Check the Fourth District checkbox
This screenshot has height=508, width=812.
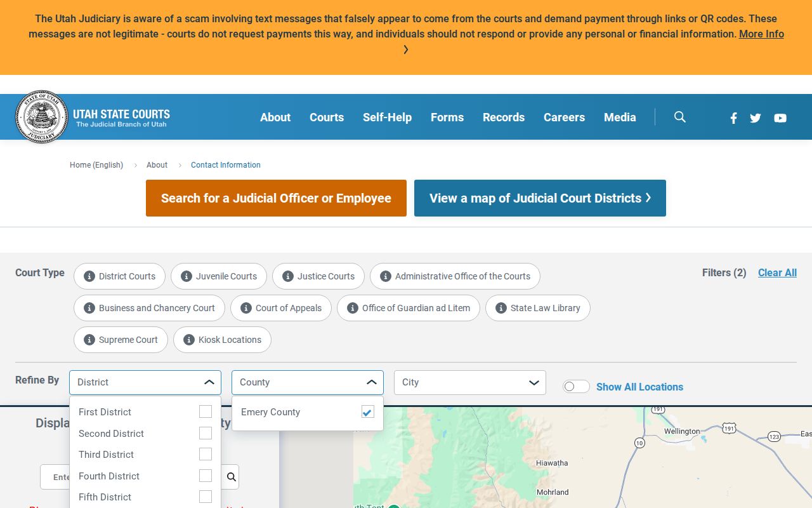click(206, 476)
